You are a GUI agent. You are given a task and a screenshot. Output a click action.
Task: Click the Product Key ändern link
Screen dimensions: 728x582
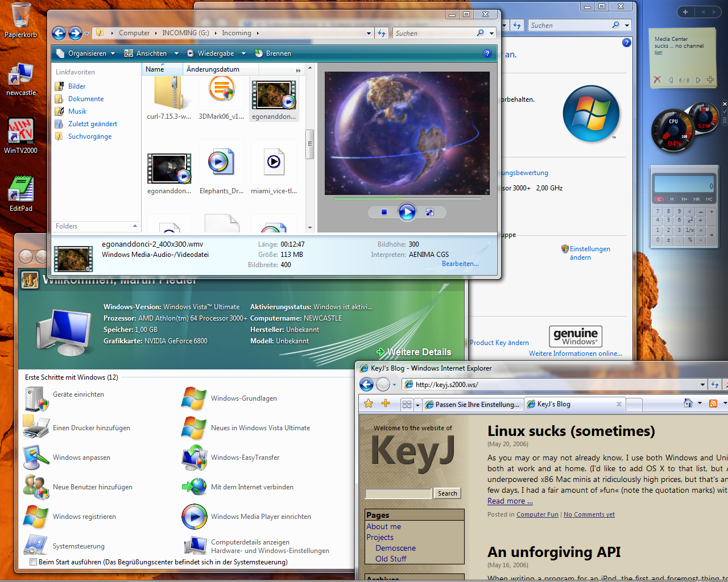499,343
